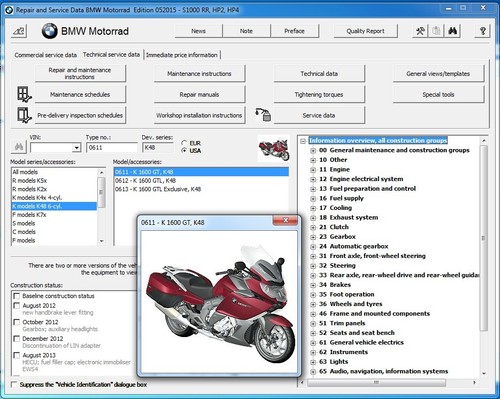The height and width of the screenshot is (399, 500).
Task: Expand 12 Engine electrical system node
Action: (313, 179)
